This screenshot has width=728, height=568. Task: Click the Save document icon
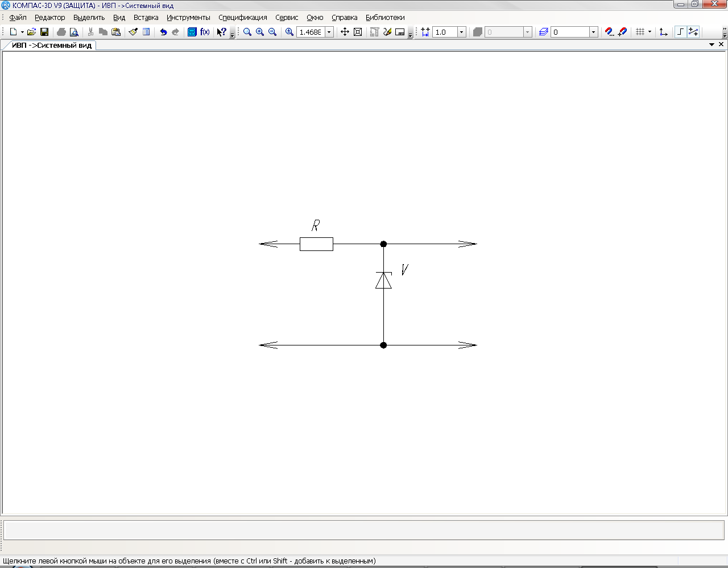coord(44,32)
